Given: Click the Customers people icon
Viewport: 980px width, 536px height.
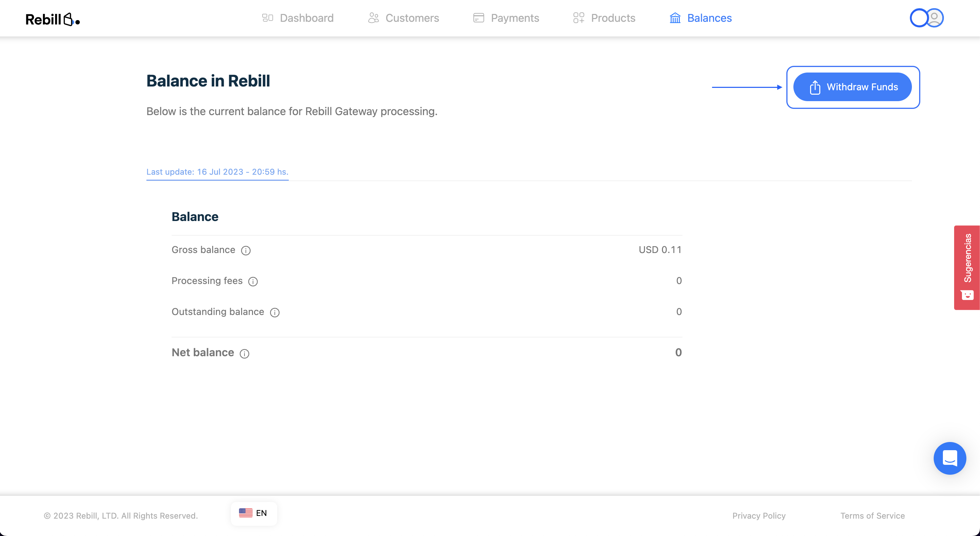Looking at the screenshot, I should [373, 18].
